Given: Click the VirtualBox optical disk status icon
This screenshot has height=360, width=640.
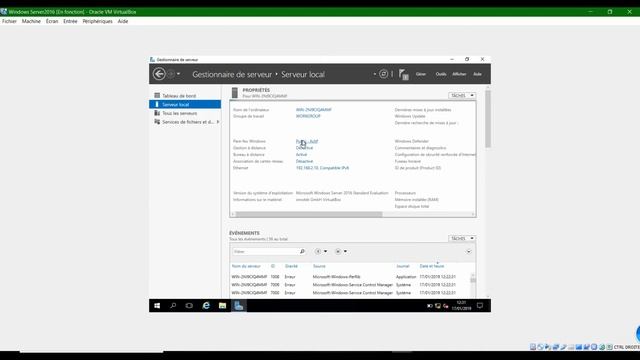Looking at the screenshot, I should [540, 347].
